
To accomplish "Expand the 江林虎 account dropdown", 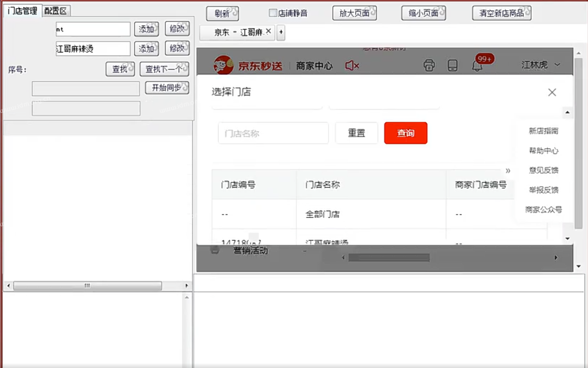I will pos(541,65).
